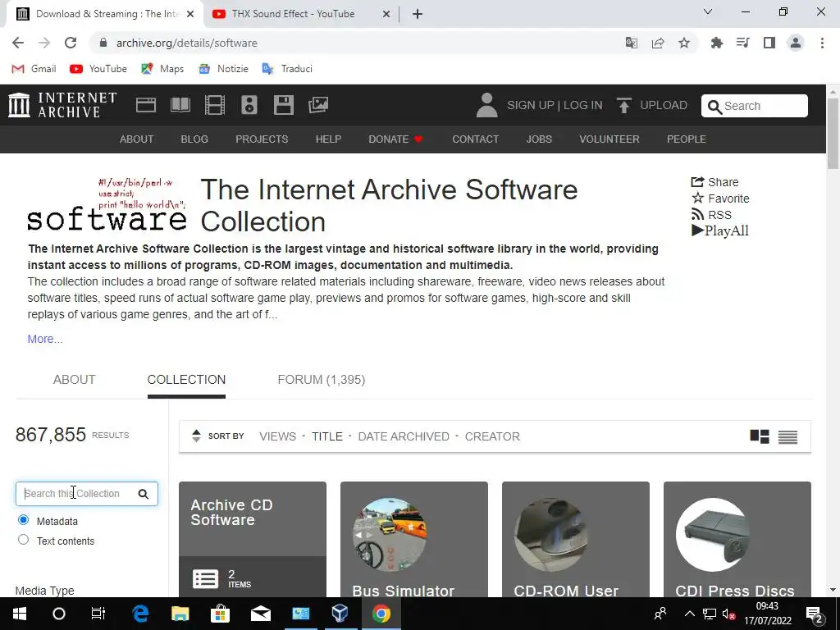Image resolution: width=840 pixels, height=630 pixels.
Task: Select the Metadata radio button
Action: pos(23,520)
